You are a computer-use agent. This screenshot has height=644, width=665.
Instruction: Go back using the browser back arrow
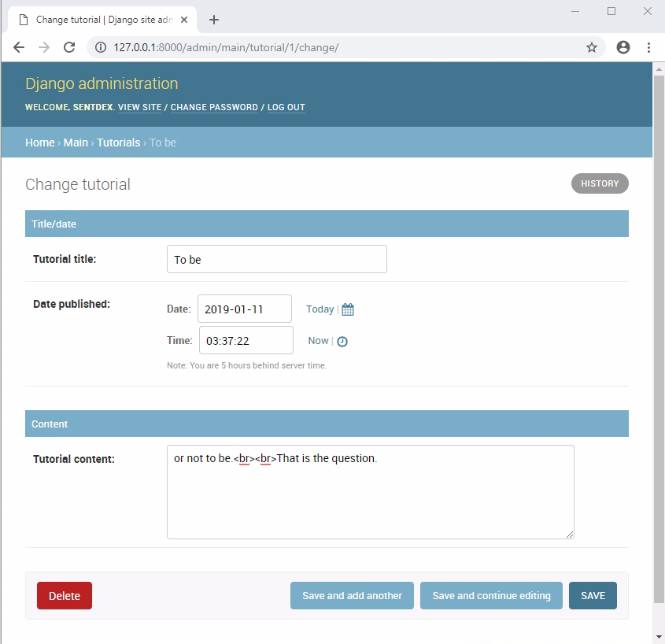tap(19, 47)
